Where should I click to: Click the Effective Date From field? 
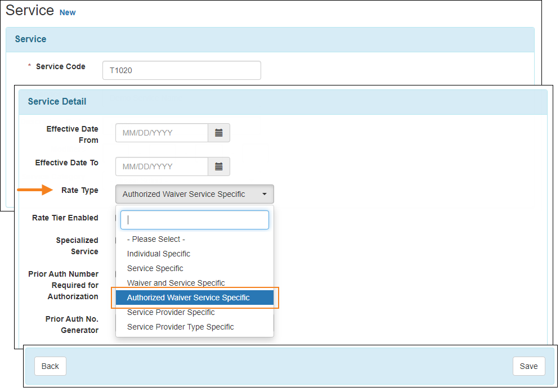162,133
